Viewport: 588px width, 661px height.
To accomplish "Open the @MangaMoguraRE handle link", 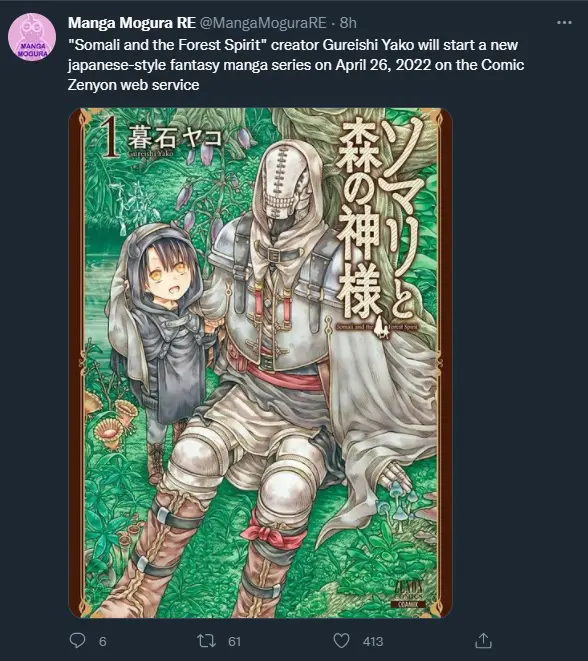I will pos(263,23).
